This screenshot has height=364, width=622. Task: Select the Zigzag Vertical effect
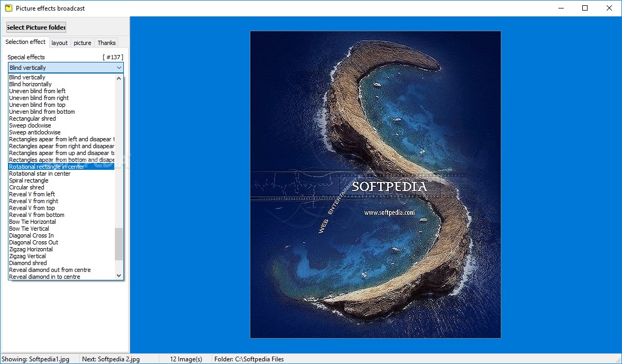(61, 256)
